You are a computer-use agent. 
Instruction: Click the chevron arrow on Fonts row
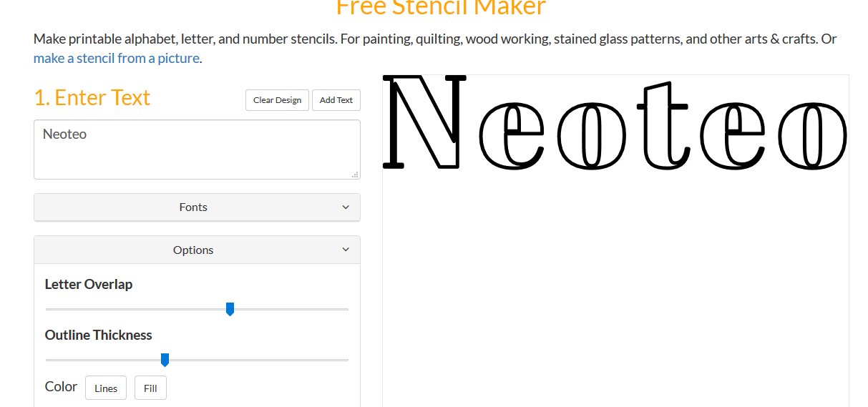[x=346, y=207]
